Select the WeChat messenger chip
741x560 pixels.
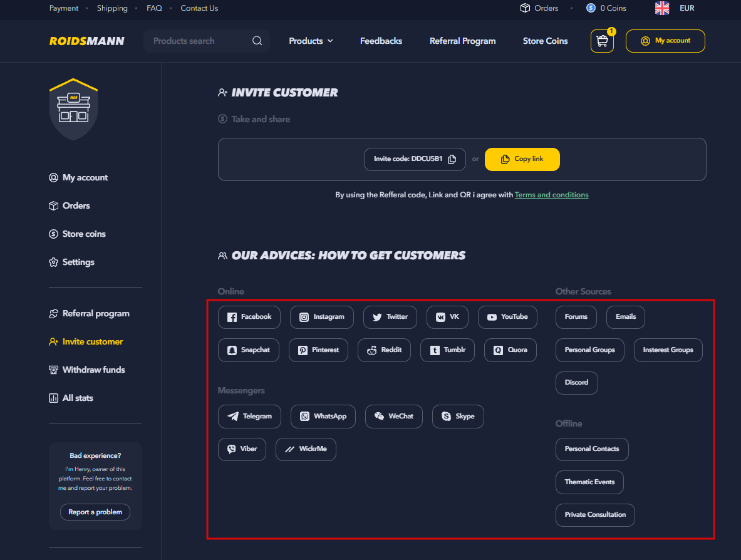[x=393, y=417]
